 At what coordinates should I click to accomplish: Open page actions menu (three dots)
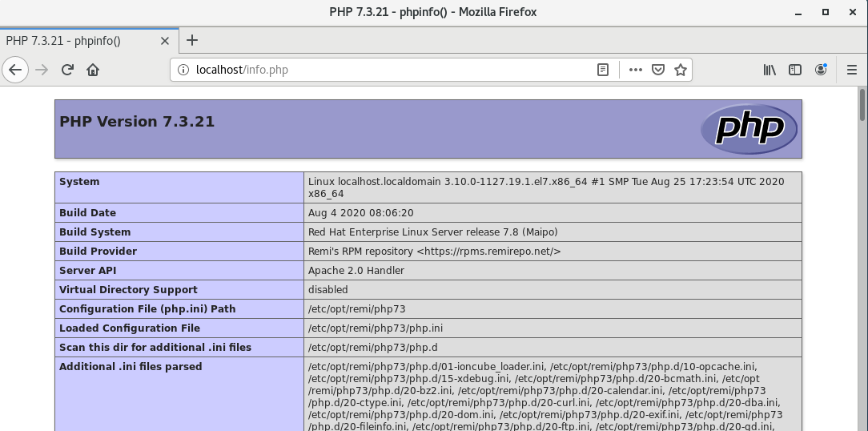click(x=636, y=70)
